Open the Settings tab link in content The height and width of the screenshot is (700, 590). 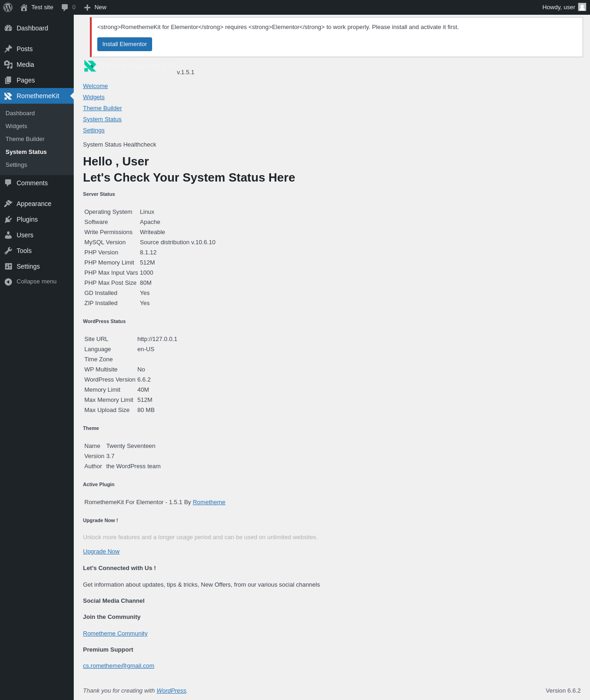[x=94, y=130]
